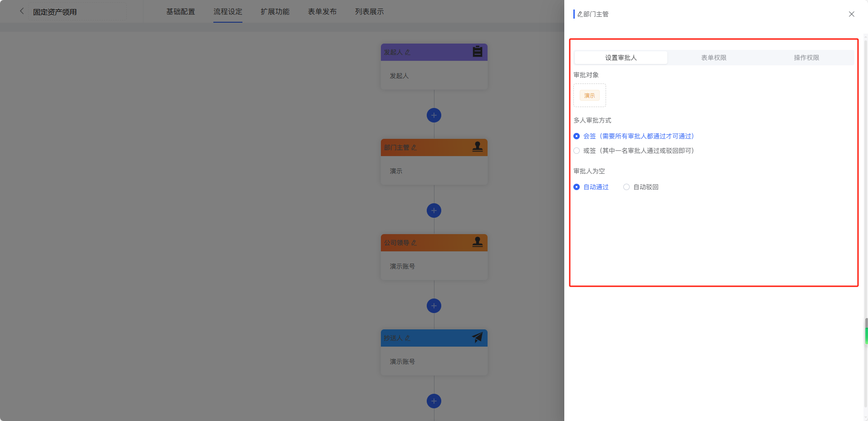The width and height of the screenshot is (868, 421).
Task: Open the 基础配置 top tab
Action: [180, 12]
